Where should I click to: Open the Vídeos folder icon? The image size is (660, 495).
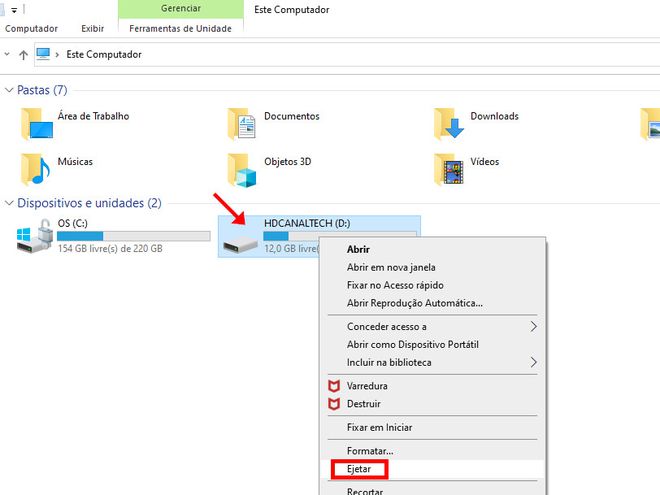coord(449,169)
